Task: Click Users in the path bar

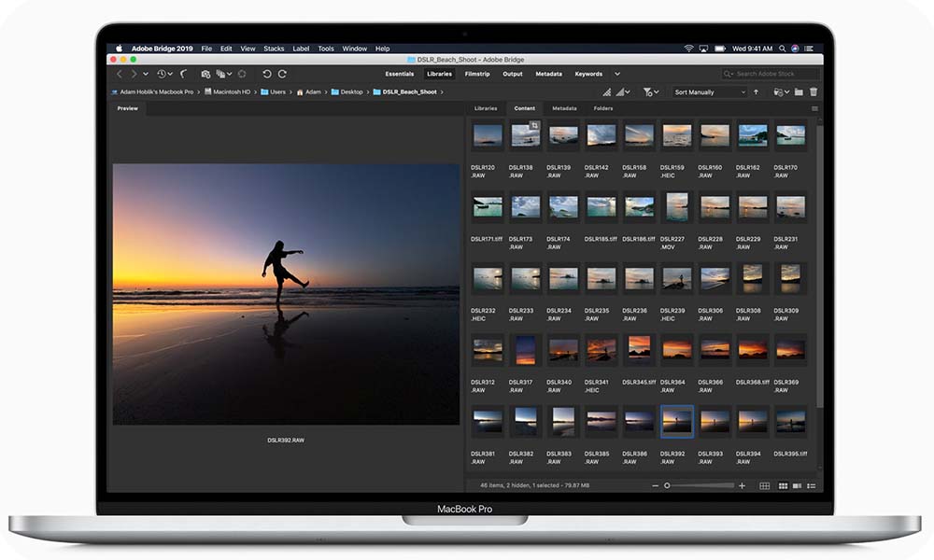Action: (274, 92)
